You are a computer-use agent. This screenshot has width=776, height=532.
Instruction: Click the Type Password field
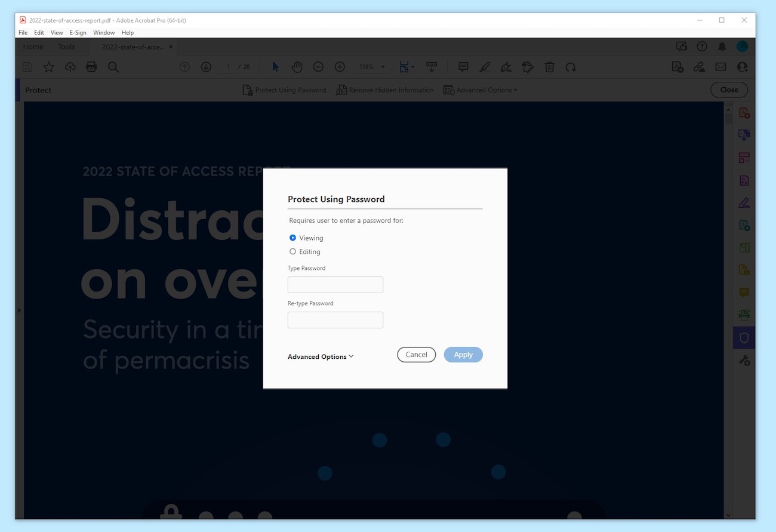click(x=335, y=285)
